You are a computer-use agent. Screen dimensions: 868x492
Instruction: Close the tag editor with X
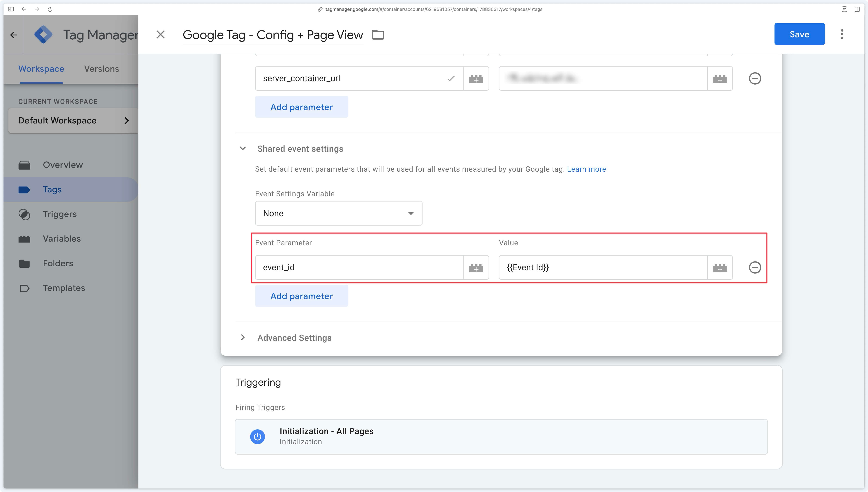[x=161, y=34]
